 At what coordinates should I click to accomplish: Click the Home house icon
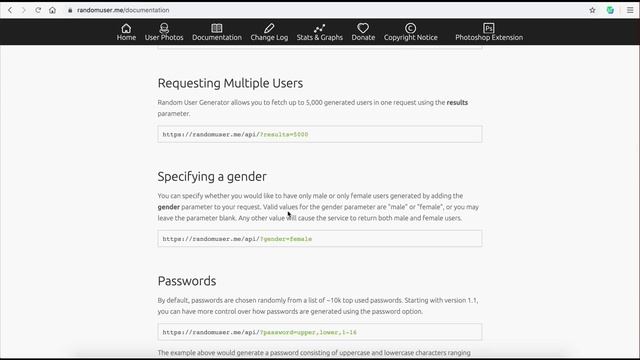(x=126, y=28)
